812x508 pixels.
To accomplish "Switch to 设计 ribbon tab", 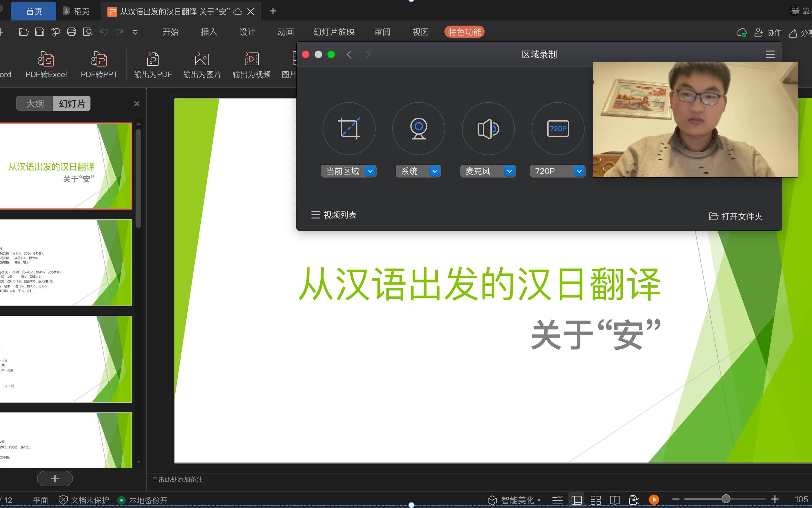I will click(247, 32).
